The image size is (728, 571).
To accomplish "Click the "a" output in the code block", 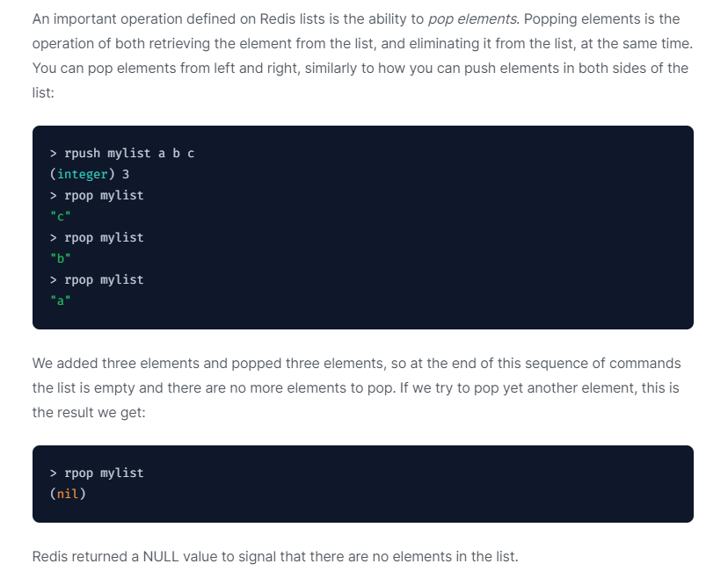I will pos(61,301).
